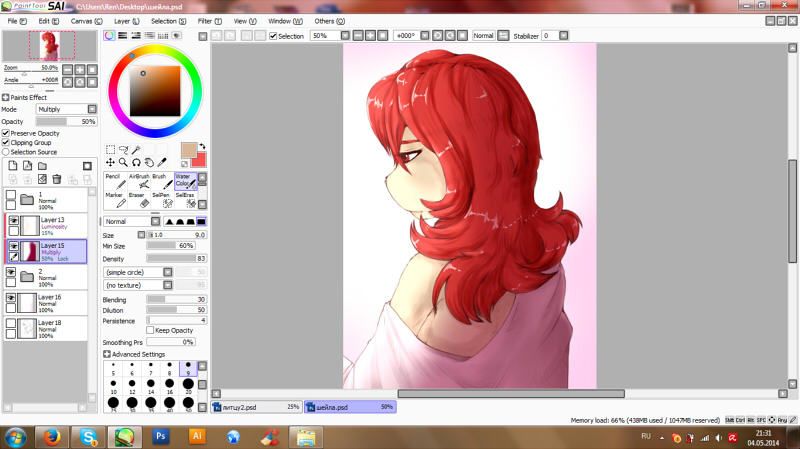The height and width of the screenshot is (449, 800).
Task: Enable the Selection Source option
Action: tap(6, 152)
